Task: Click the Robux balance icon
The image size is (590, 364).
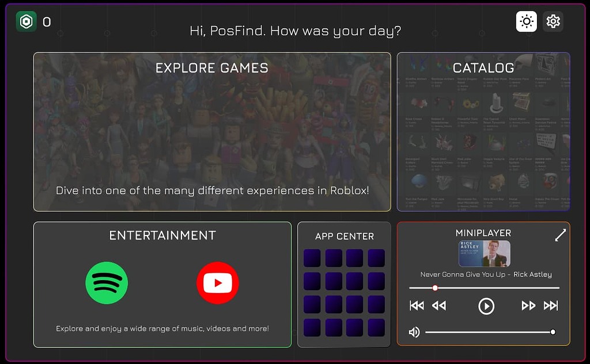Action: [x=25, y=21]
